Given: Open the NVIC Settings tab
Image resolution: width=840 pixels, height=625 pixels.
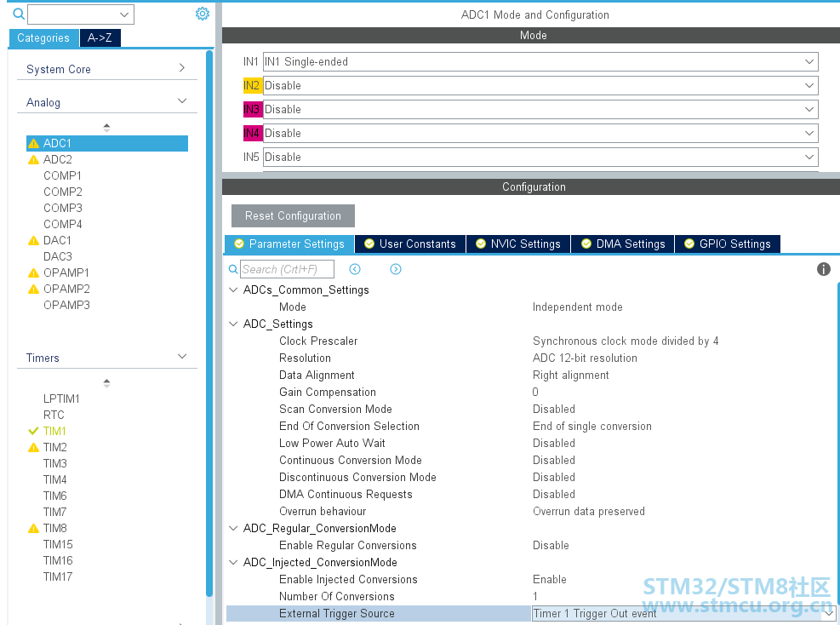Looking at the screenshot, I should 518,244.
